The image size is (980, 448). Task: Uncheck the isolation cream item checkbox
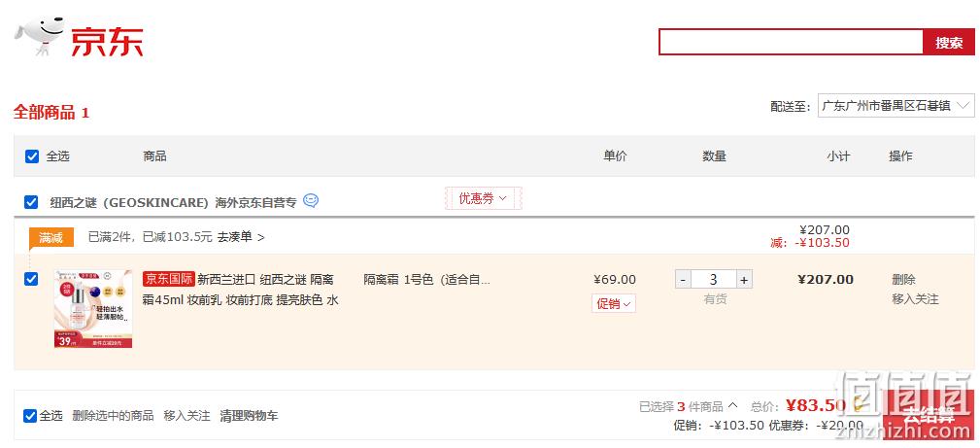pyautogui.click(x=31, y=279)
